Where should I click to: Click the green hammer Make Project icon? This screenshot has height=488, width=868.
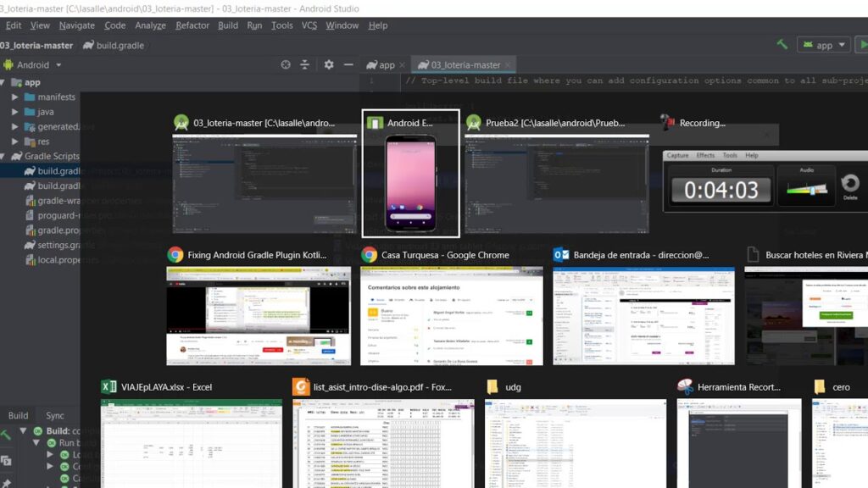782,44
